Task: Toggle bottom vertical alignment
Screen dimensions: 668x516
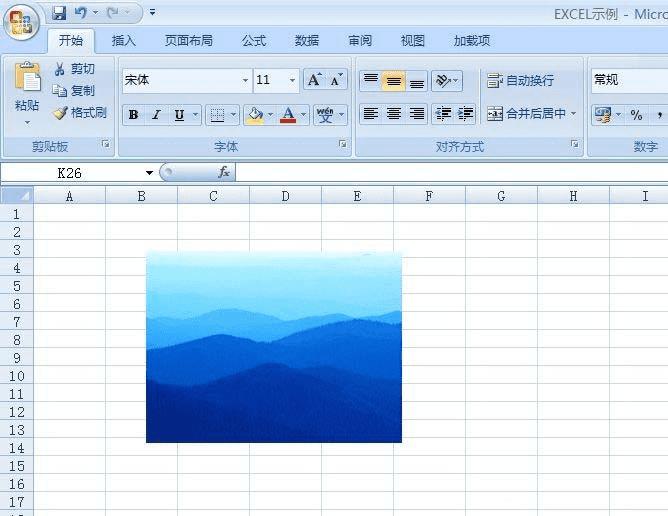Action: click(417, 80)
